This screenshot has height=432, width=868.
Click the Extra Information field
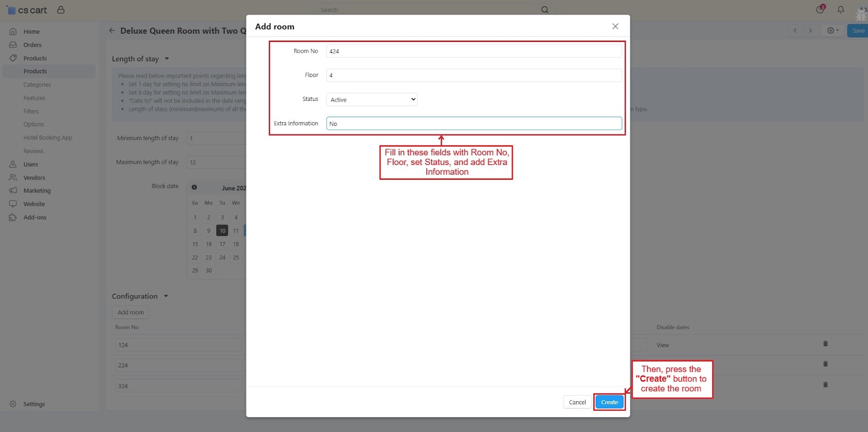click(x=474, y=124)
